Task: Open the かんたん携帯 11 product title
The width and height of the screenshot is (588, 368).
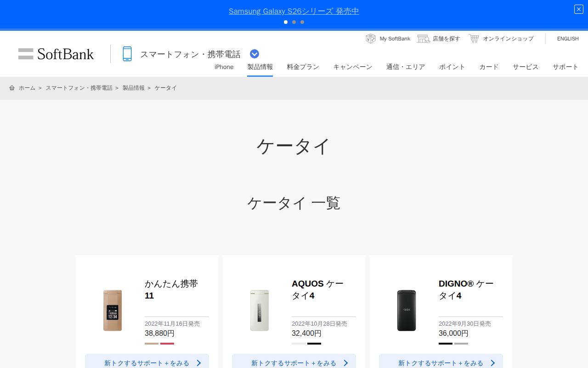Action: (x=171, y=290)
